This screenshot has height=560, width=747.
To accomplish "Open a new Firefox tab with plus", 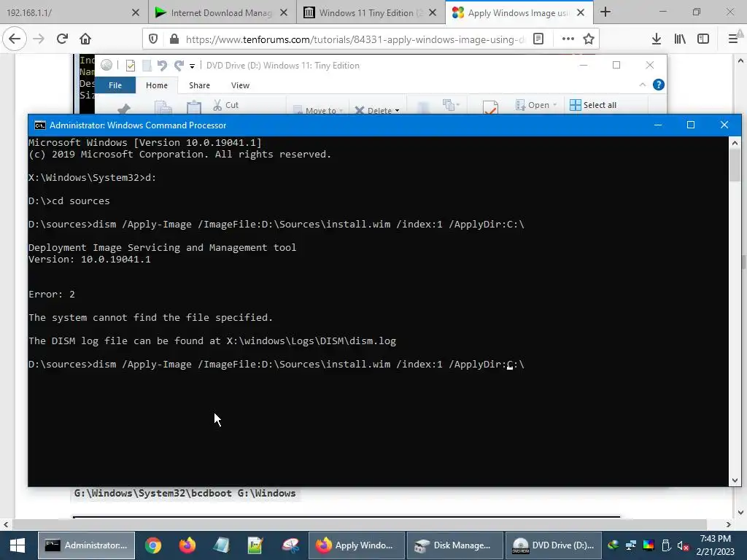I will (x=605, y=12).
